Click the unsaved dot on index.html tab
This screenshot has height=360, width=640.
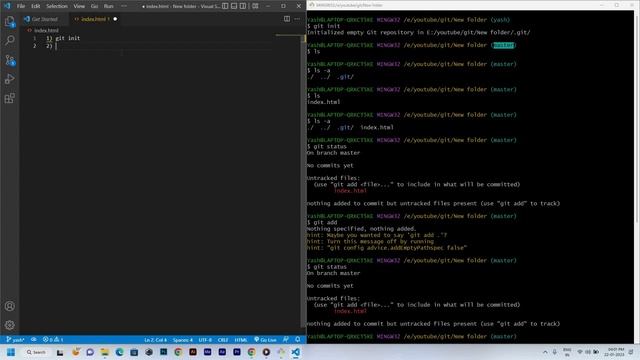coord(115,19)
